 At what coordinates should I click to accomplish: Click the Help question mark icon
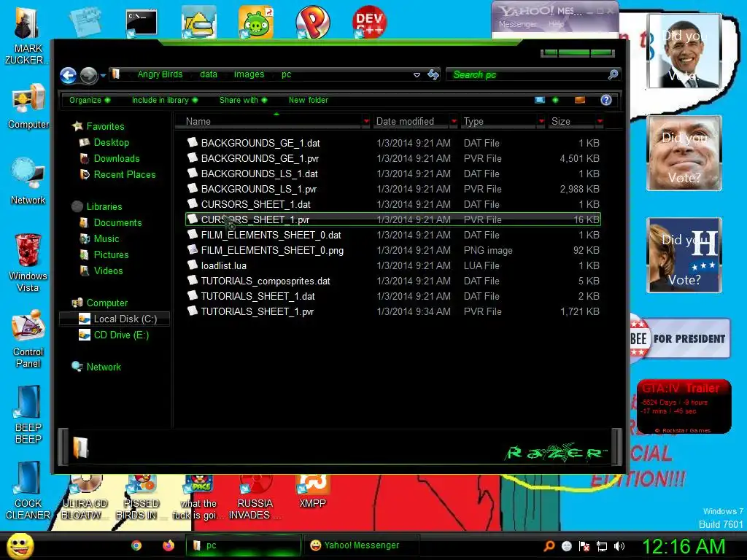606,100
